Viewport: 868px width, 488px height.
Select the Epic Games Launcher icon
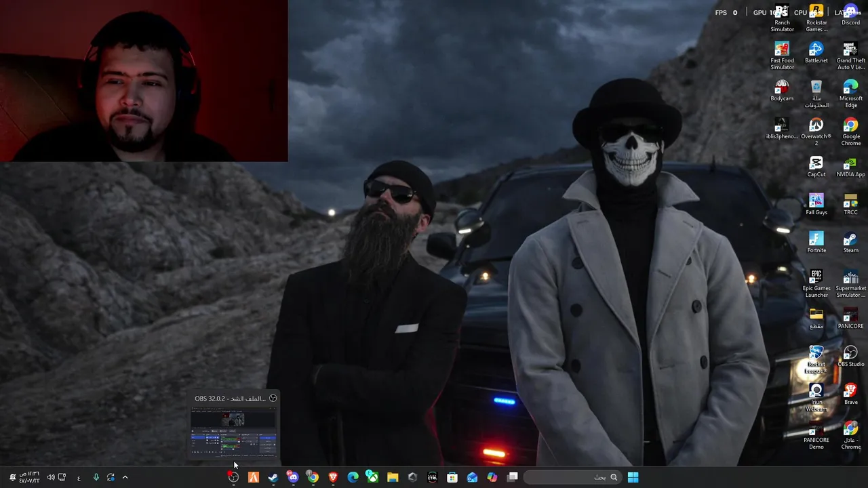816,284
